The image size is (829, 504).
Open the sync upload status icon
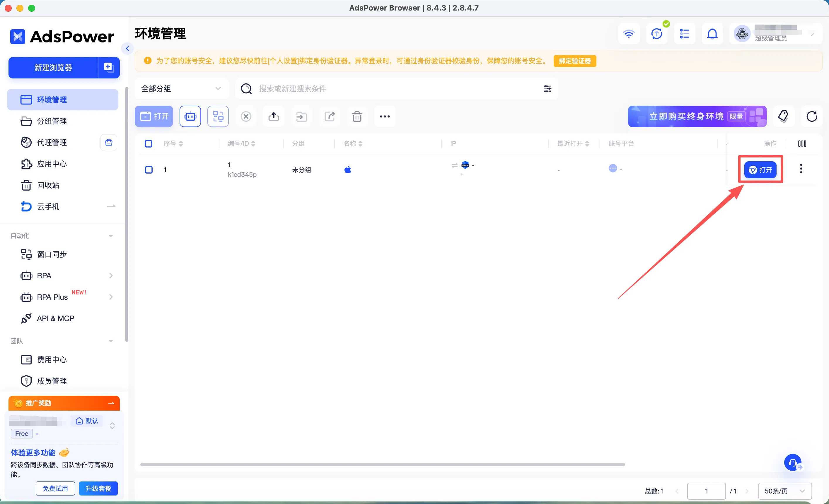click(657, 34)
